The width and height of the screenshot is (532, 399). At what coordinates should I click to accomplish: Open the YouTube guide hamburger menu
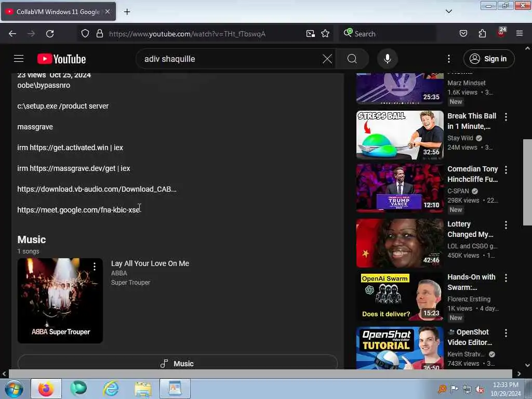point(19,59)
